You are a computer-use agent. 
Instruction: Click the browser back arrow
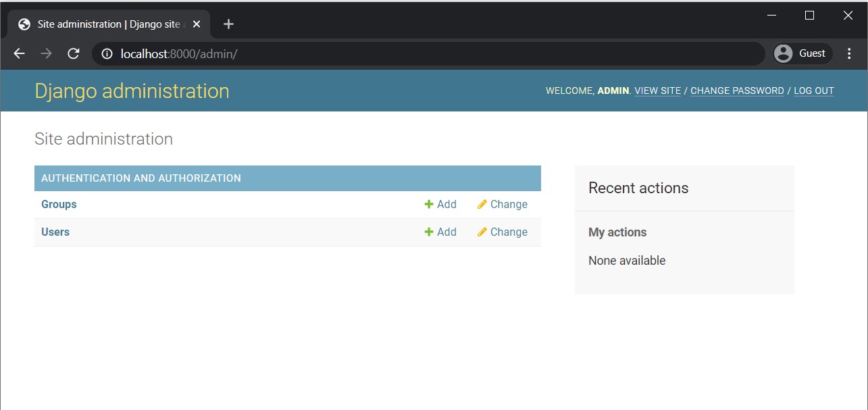(x=19, y=53)
